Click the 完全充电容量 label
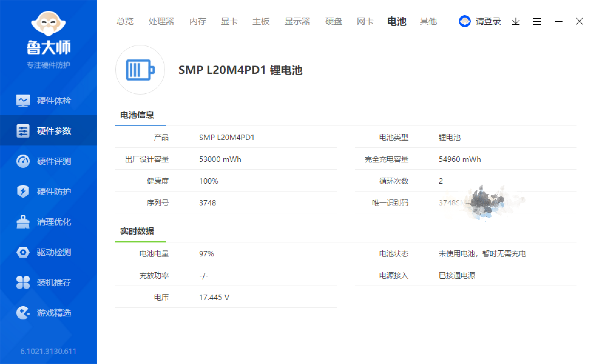 coord(387,159)
